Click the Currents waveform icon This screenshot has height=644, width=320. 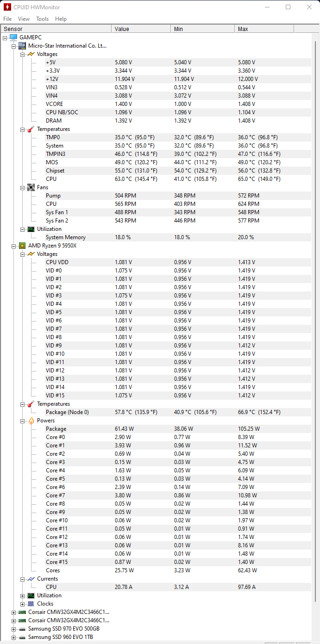(31, 579)
